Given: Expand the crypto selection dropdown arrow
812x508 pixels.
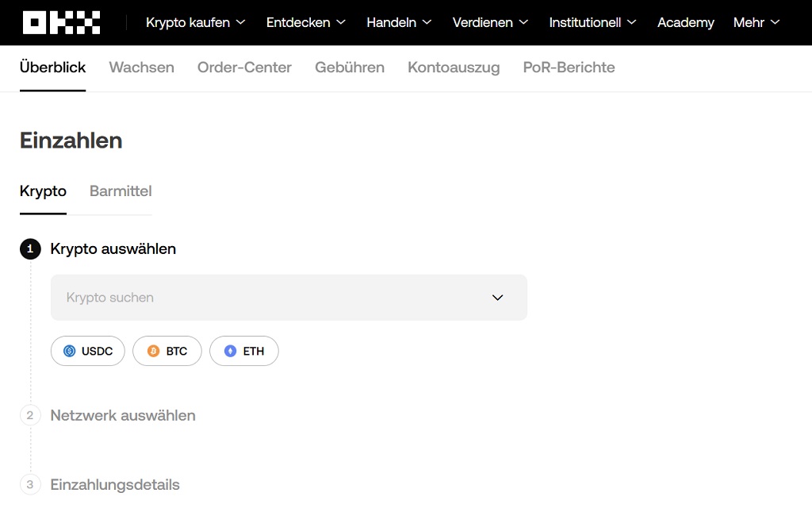Looking at the screenshot, I should [498, 298].
